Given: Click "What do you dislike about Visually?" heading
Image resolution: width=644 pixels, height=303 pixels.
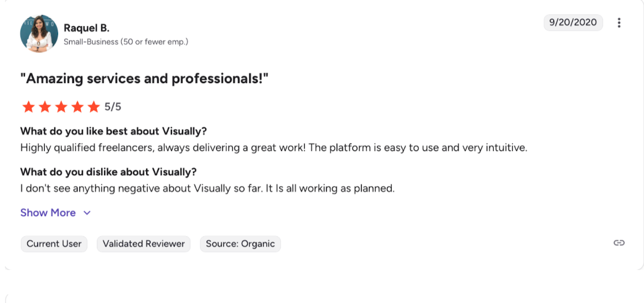Looking at the screenshot, I should click(x=108, y=171).
